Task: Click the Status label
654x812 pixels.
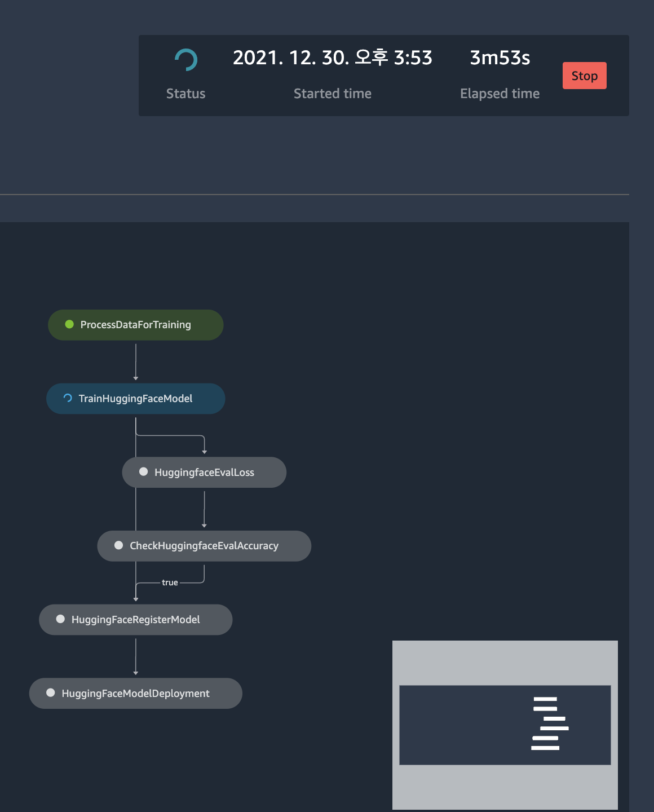Action: click(x=186, y=94)
